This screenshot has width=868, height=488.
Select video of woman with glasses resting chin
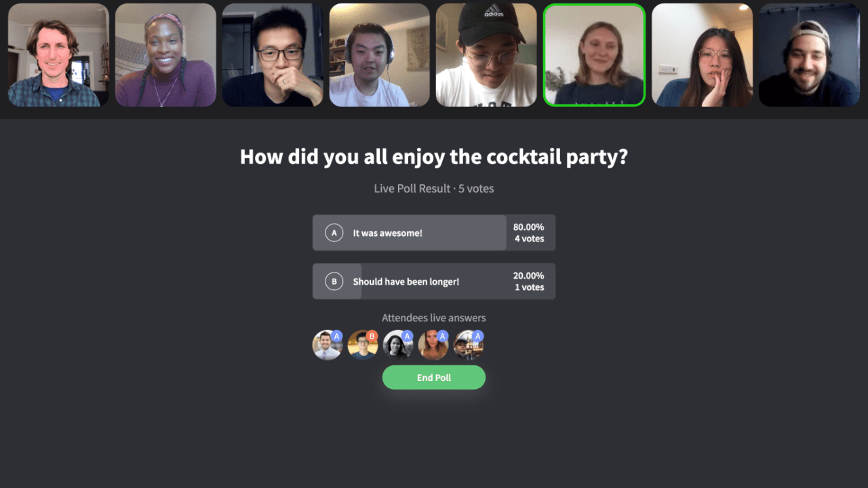[x=702, y=55]
